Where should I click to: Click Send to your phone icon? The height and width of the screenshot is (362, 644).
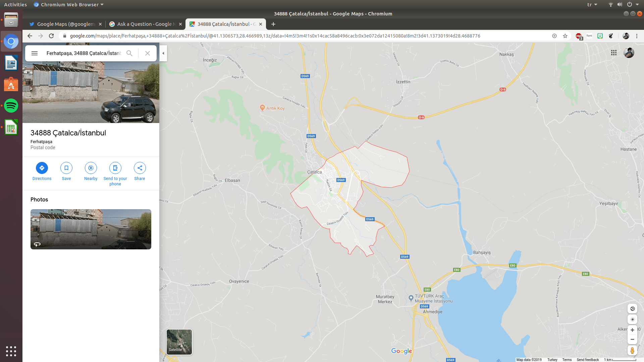point(115,168)
